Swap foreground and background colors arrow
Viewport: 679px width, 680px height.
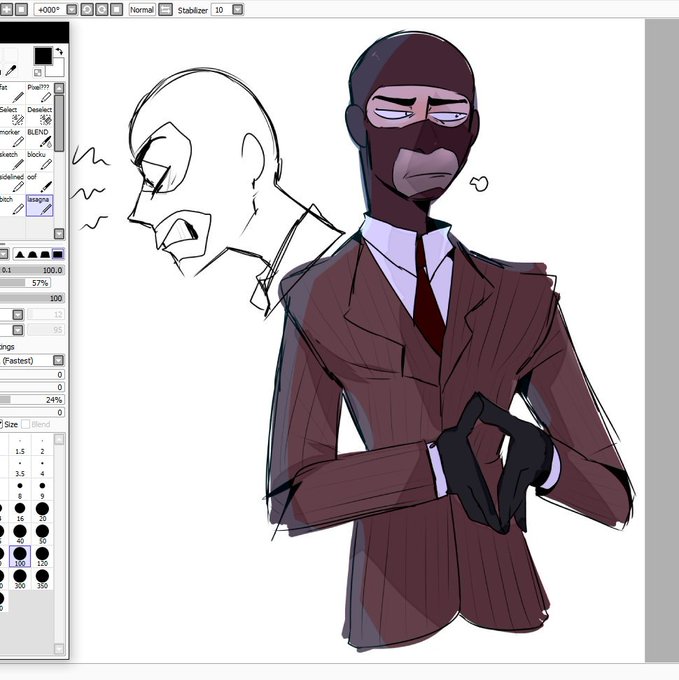(59, 51)
